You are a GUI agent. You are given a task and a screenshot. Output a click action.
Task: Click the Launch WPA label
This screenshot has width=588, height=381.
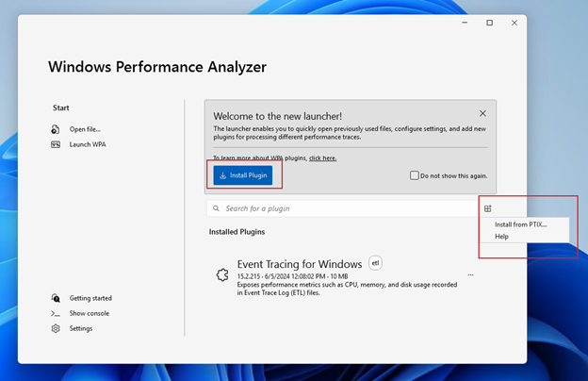pos(88,144)
